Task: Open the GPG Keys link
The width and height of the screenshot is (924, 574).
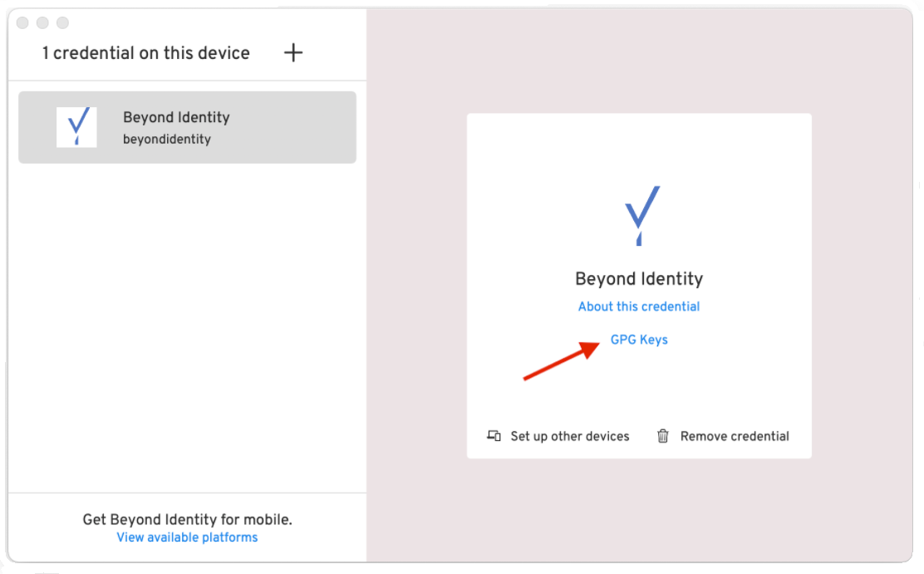Action: (x=639, y=340)
